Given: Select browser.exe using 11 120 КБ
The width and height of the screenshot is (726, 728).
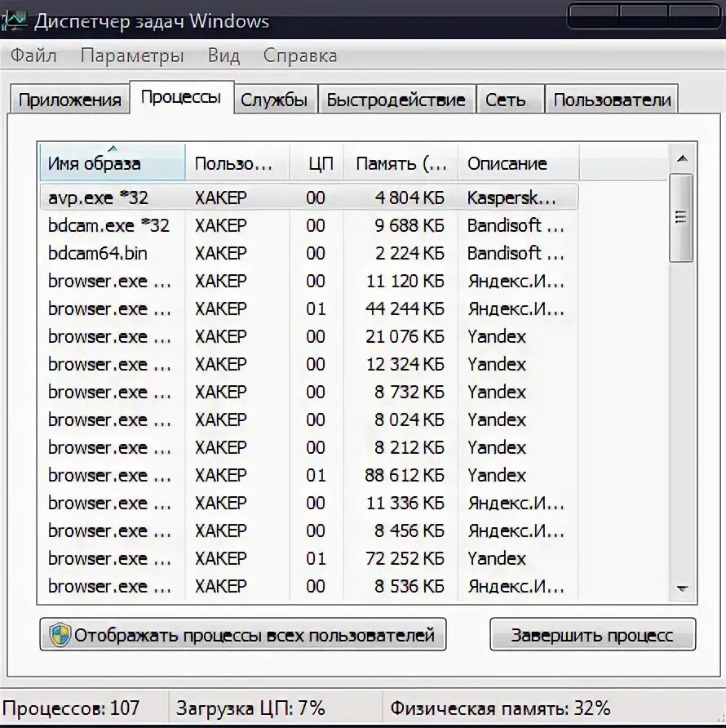Looking at the screenshot, I should (x=308, y=282).
